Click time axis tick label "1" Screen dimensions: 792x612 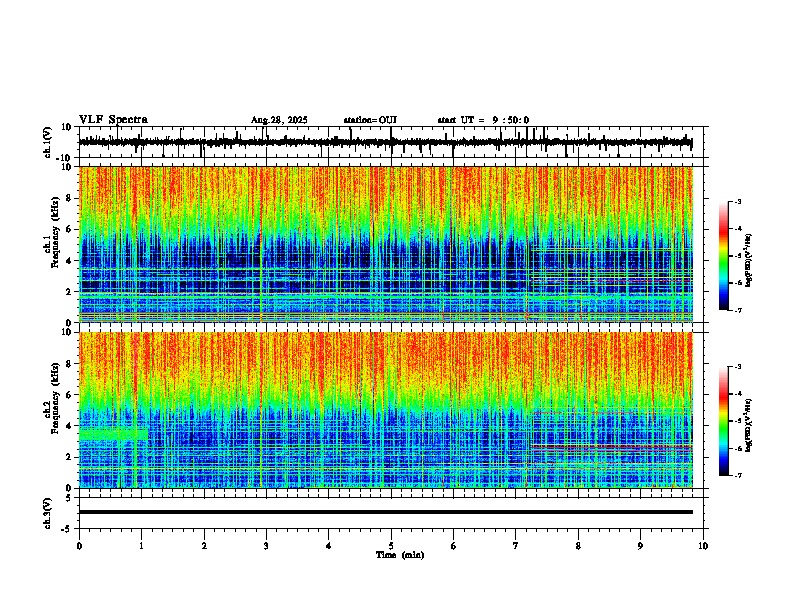(141, 546)
